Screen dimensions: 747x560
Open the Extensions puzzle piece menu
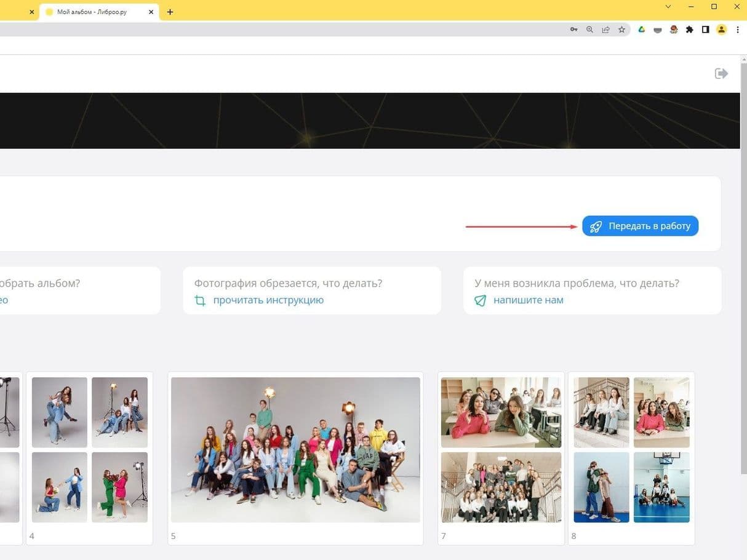[x=689, y=30]
